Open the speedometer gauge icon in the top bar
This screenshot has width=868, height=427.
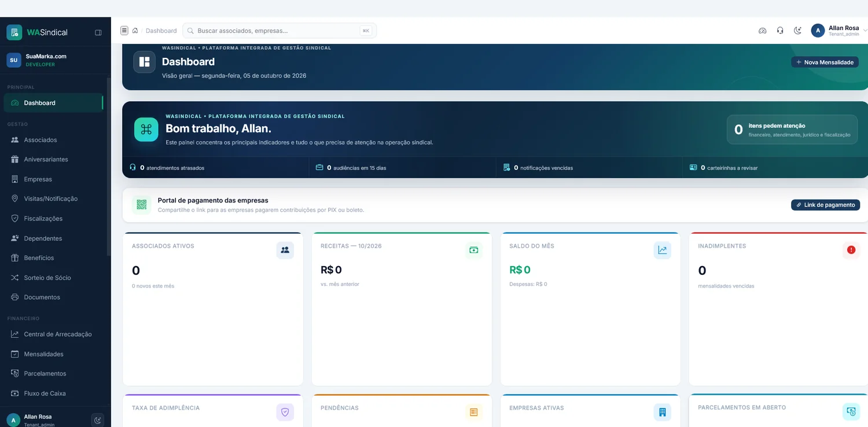point(763,31)
